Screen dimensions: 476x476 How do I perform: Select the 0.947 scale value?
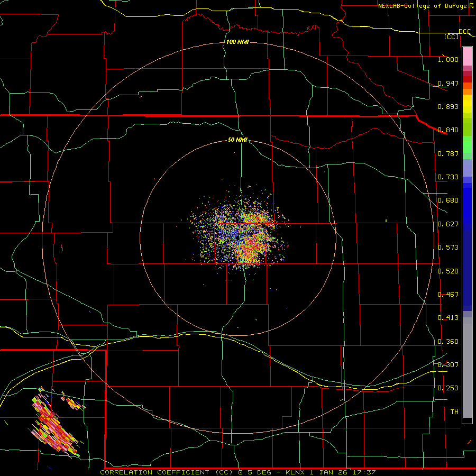click(x=448, y=83)
